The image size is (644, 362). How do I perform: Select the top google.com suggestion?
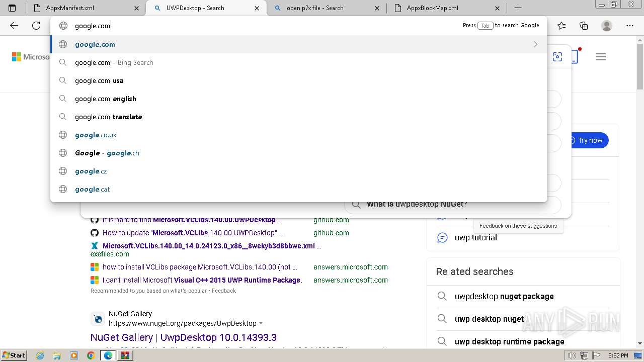(x=299, y=44)
